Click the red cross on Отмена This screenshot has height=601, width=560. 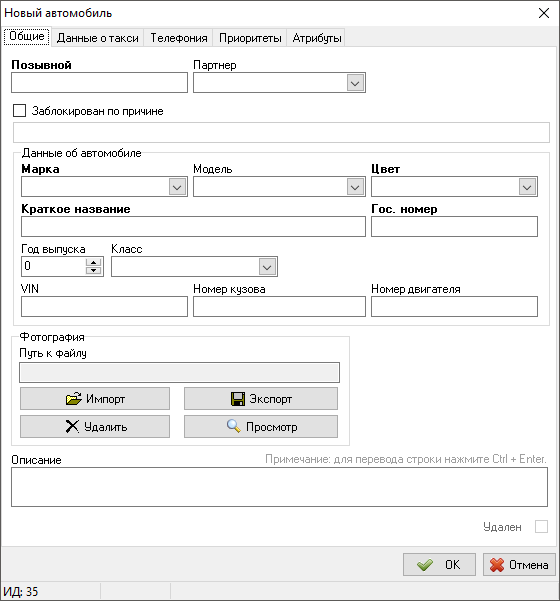pos(497,565)
